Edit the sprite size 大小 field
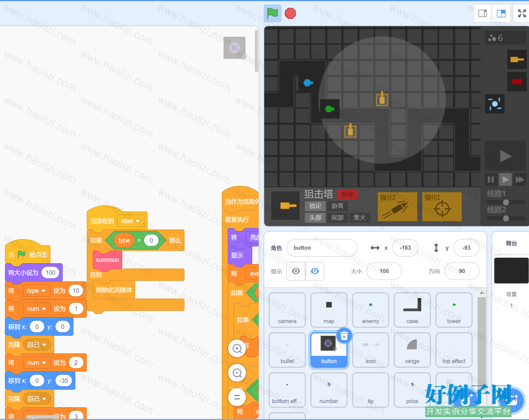The height and width of the screenshot is (420, 529). point(384,271)
